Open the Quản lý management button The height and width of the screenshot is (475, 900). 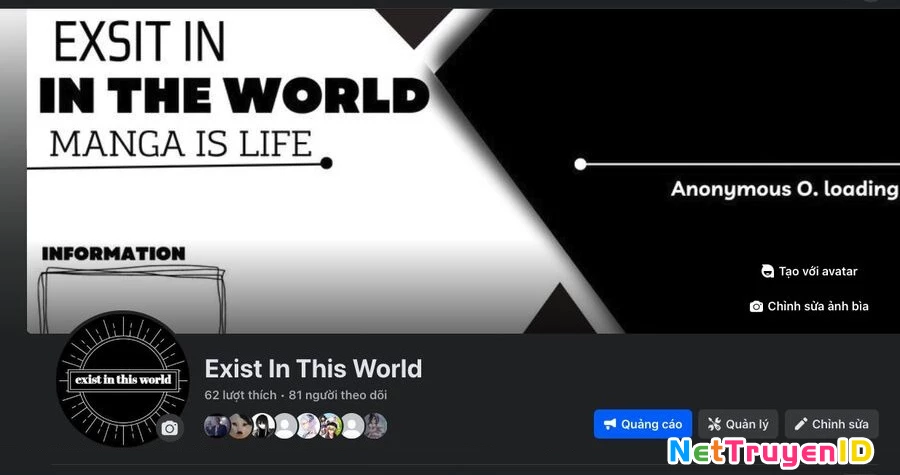click(x=738, y=424)
